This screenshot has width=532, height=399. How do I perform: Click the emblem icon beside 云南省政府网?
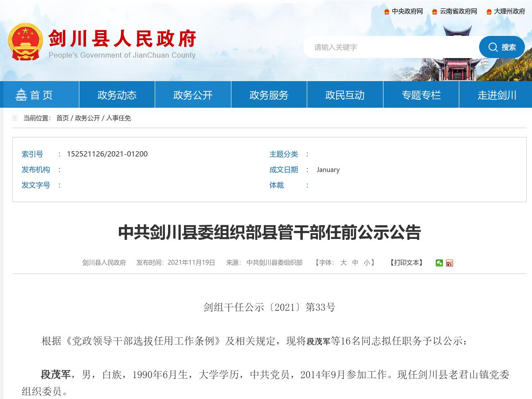click(434, 12)
